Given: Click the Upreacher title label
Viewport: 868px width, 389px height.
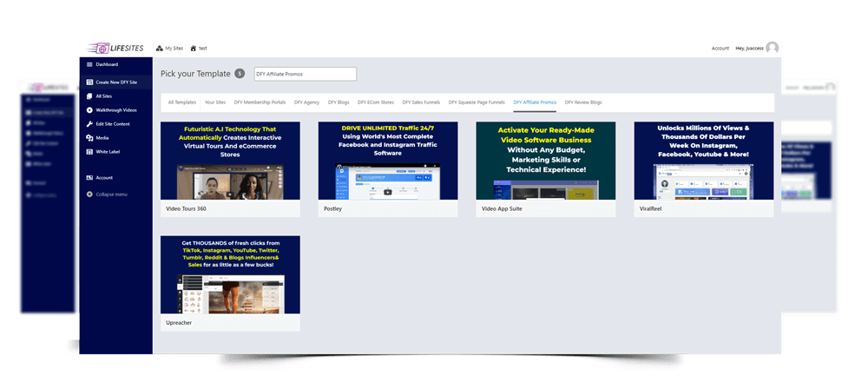Looking at the screenshot, I should 179,322.
